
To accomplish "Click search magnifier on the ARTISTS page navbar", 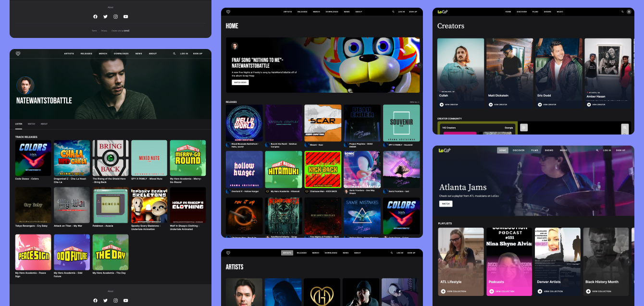I will pyautogui.click(x=391, y=253).
